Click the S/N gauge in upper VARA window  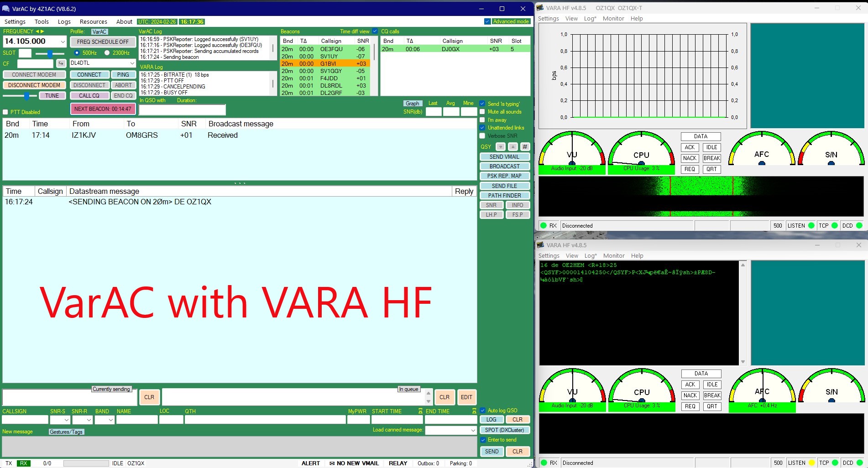coord(831,148)
